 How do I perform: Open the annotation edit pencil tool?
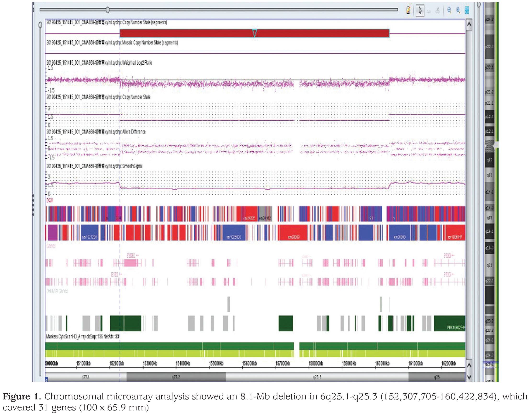(x=408, y=10)
